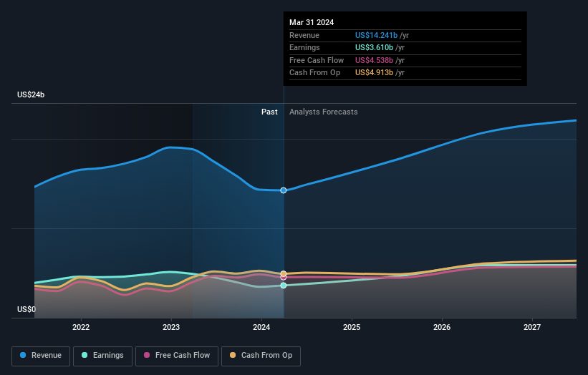Click the US$4.913b cash from op value
The width and height of the screenshot is (588, 375).
pyautogui.click(x=375, y=73)
